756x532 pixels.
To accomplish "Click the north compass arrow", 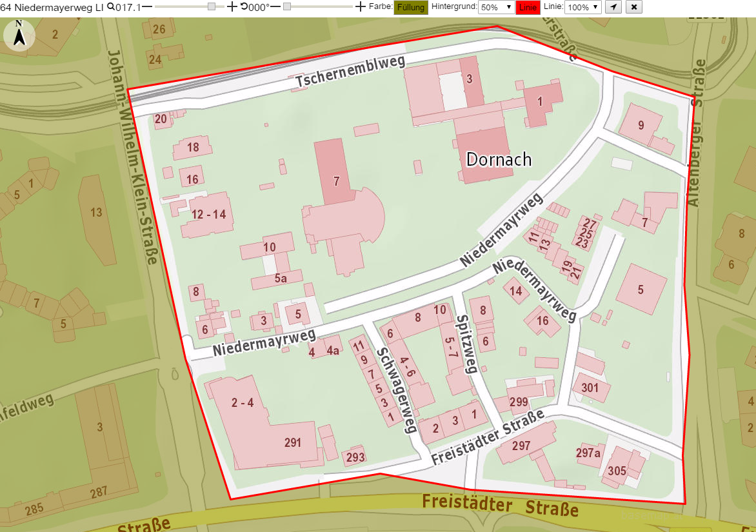I will click(19, 35).
